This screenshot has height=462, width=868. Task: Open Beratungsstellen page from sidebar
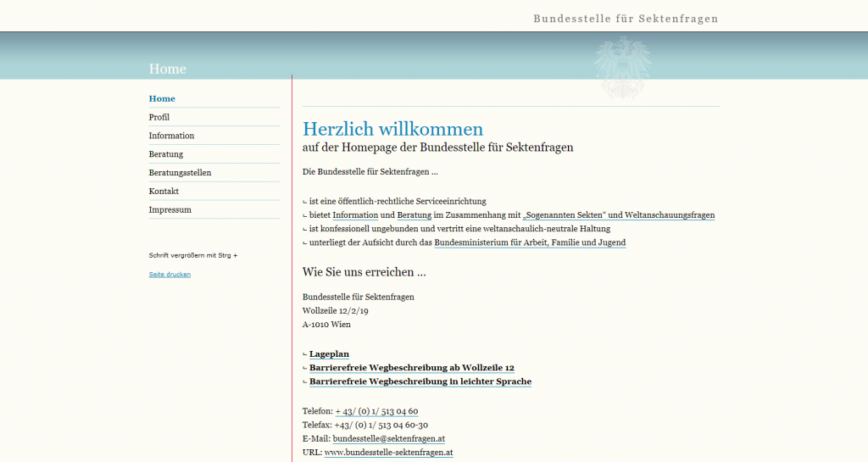tap(180, 173)
